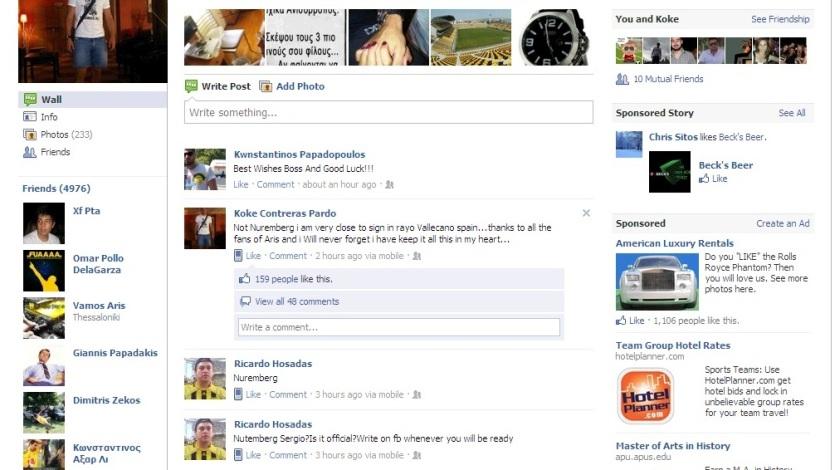Click the comment bubble icon next to View all 48 comments

[x=245, y=301]
